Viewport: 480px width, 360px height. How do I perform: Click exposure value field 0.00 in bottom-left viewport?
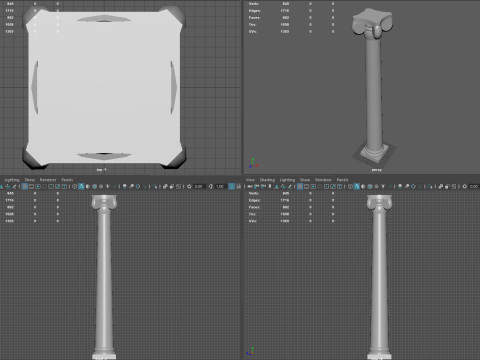199,187
